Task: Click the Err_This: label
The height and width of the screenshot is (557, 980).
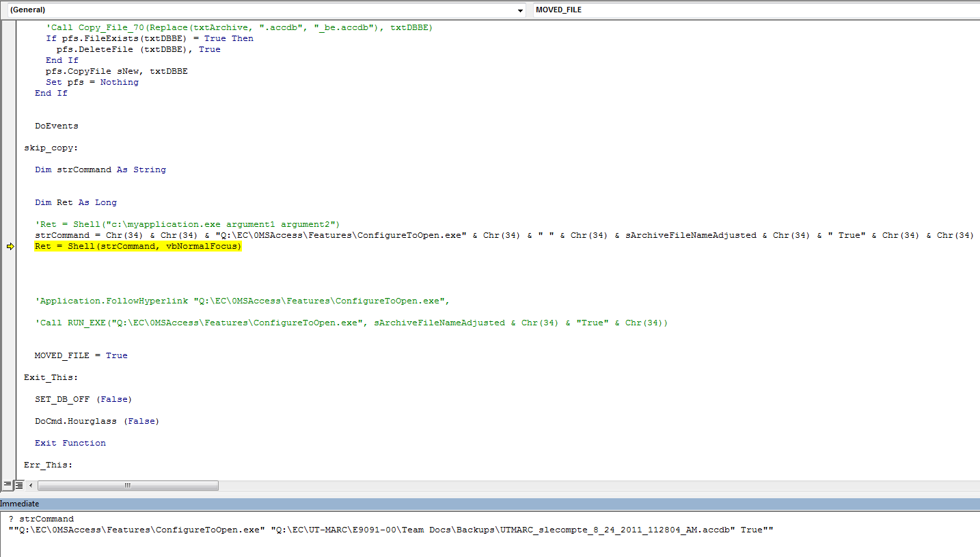Action: [x=49, y=465]
